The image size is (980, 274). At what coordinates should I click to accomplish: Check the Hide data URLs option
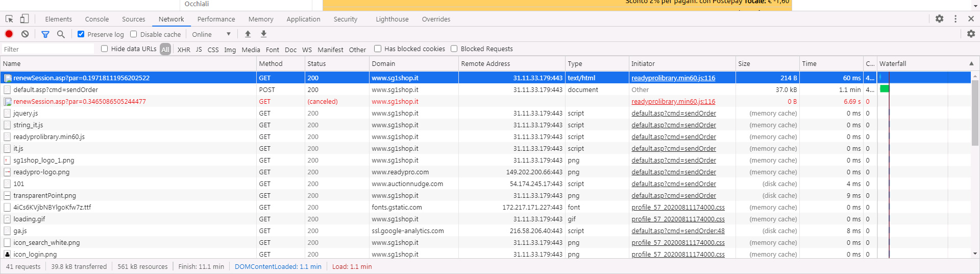[x=105, y=49]
